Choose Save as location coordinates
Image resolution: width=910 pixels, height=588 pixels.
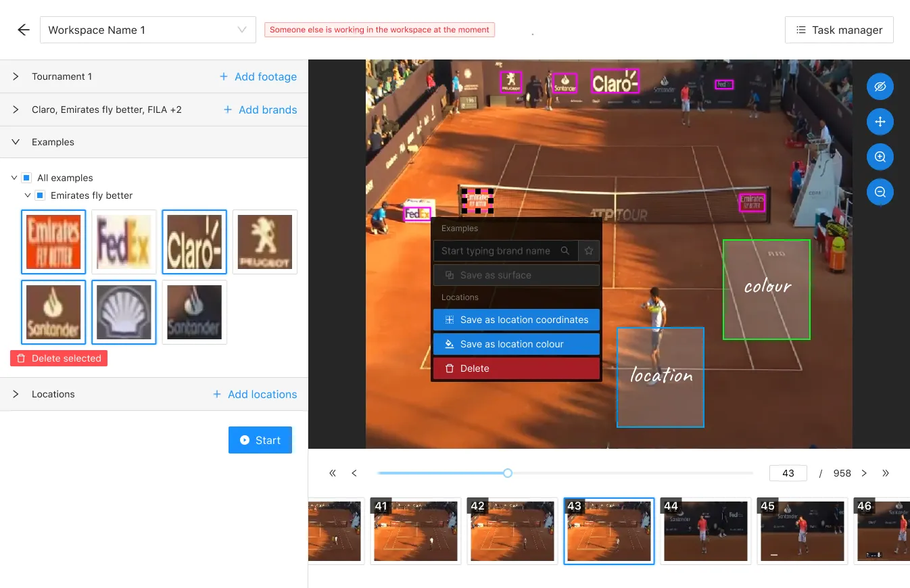click(517, 320)
